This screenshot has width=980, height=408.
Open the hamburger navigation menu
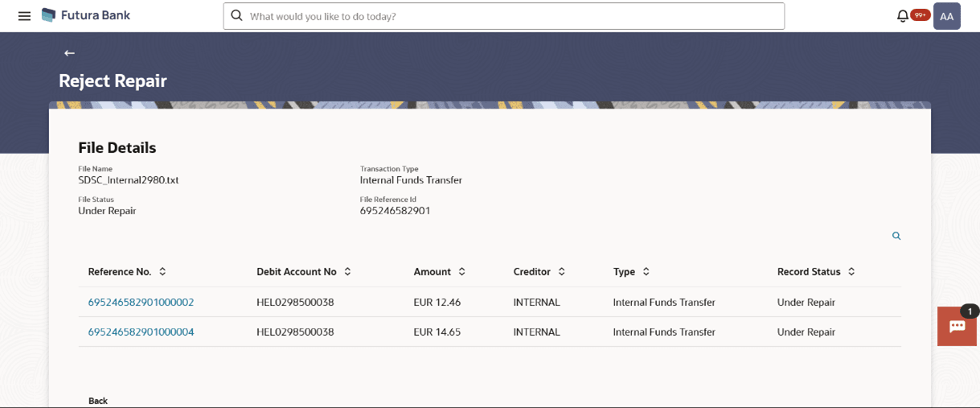coord(24,16)
